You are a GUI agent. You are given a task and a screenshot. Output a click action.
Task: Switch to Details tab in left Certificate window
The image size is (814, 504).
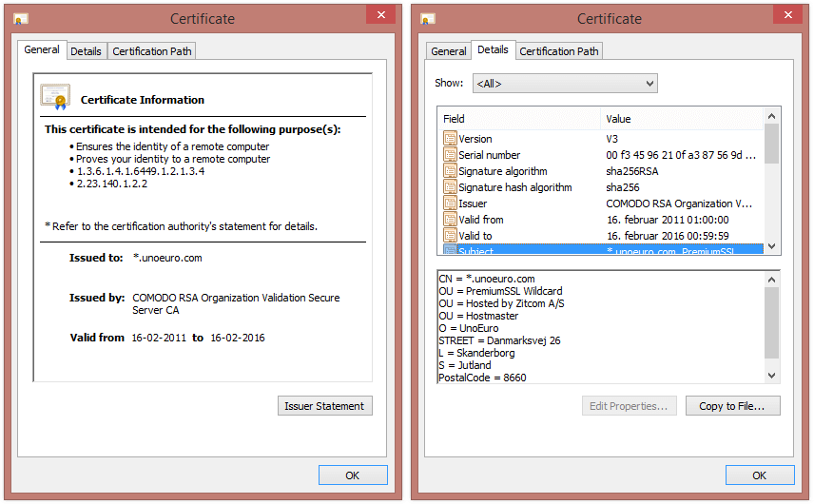pos(86,51)
